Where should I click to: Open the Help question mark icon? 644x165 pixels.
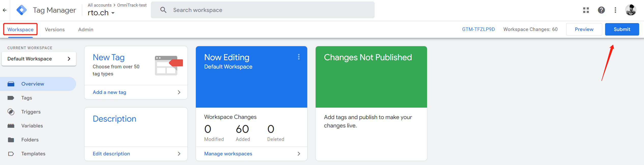pyautogui.click(x=601, y=10)
